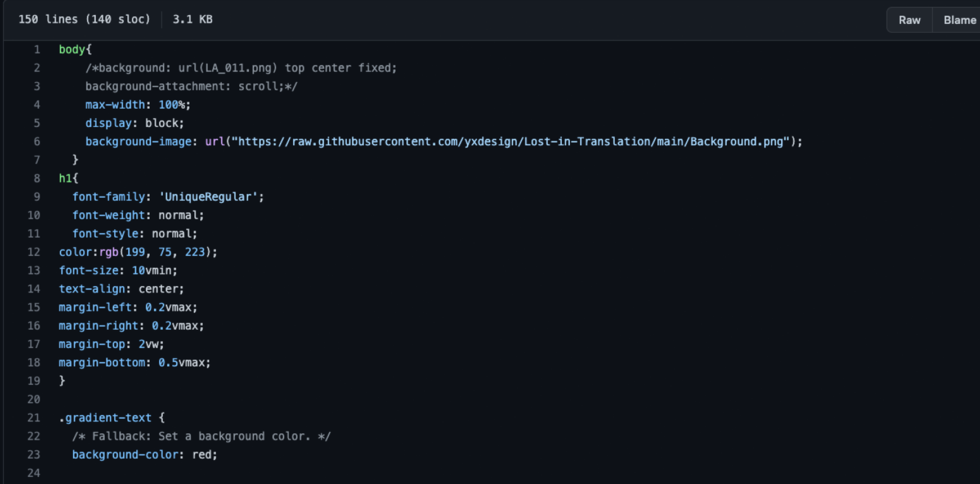Screen dimensions: 980x484
Task: Click the body selector on line 1
Action: 71,50
